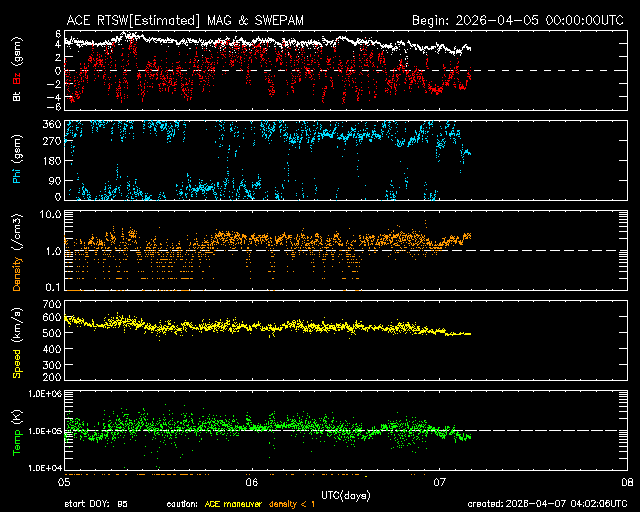Click the UTC(days) axis title
640x512 pixels.
347,495
